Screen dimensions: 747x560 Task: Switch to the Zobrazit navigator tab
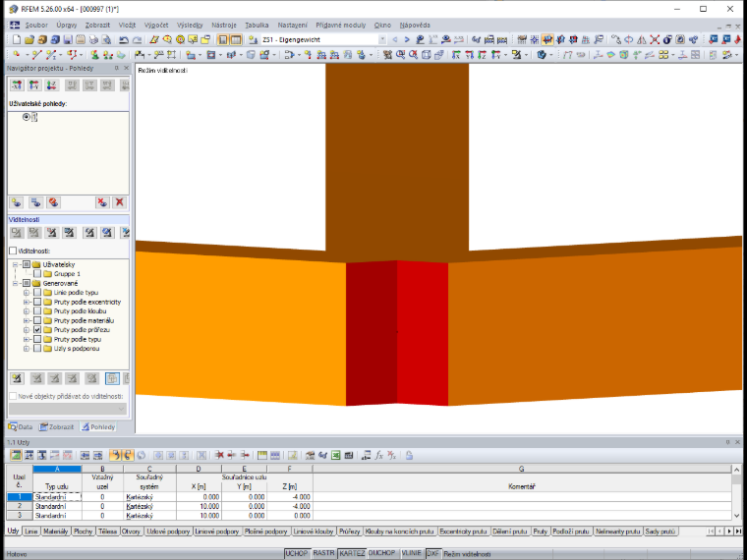pos(57,426)
